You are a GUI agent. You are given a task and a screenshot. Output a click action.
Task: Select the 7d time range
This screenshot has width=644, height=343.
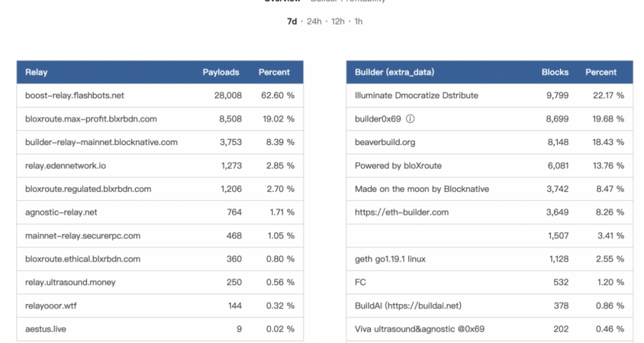click(292, 21)
